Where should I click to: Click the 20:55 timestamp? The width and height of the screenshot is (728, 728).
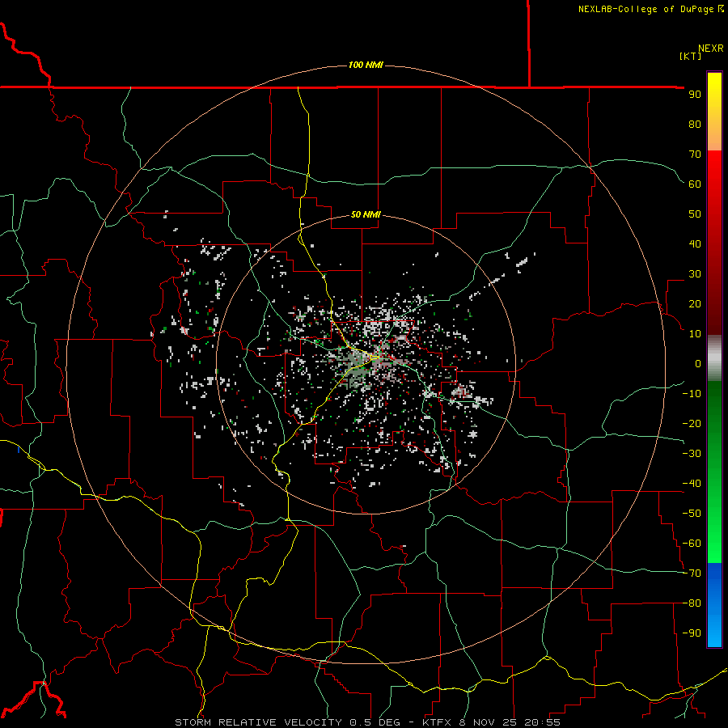point(543,722)
